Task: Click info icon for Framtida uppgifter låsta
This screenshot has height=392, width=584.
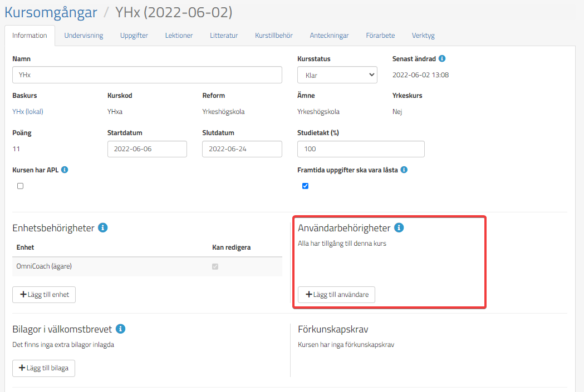Action: click(404, 170)
